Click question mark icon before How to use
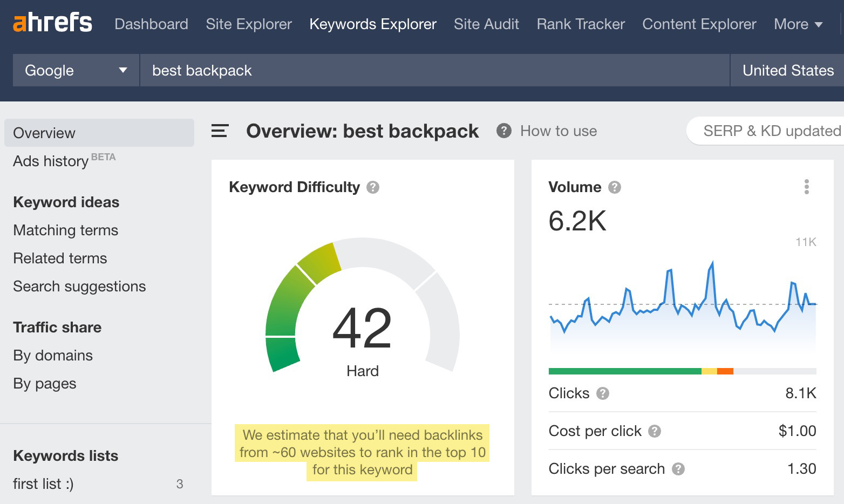 [504, 131]
